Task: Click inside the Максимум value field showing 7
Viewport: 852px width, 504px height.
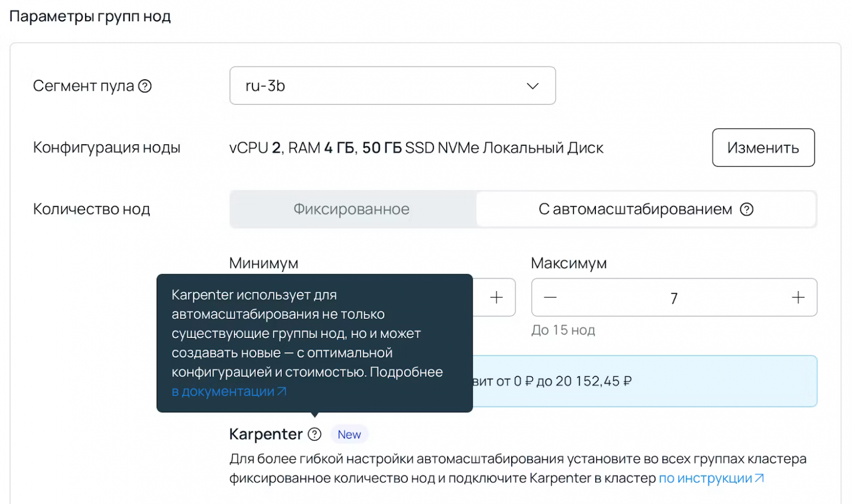Action: (x=675, y=298)
